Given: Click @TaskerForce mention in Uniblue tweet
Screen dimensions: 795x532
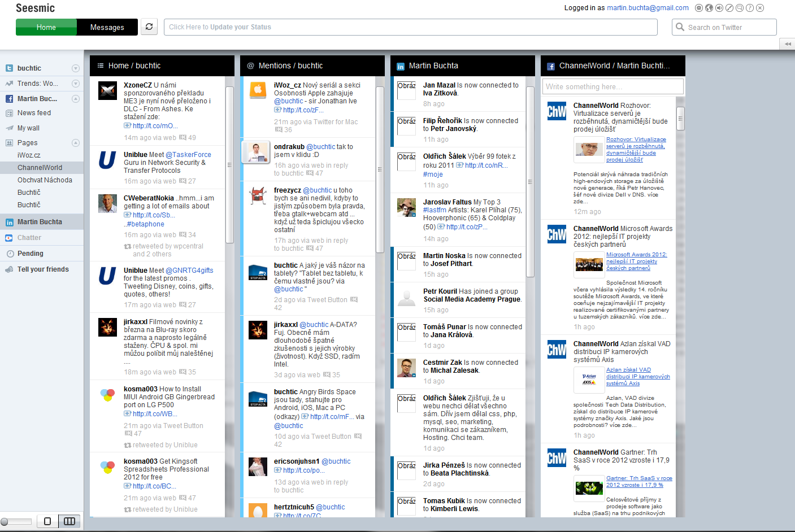Looking at the screenshot, I should [x=189, y=155].
